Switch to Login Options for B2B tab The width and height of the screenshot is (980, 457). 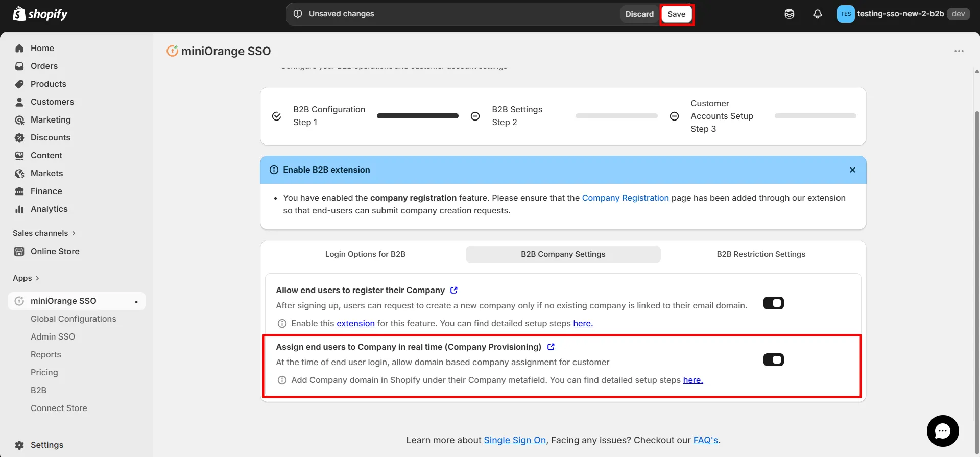click(365, 254)
